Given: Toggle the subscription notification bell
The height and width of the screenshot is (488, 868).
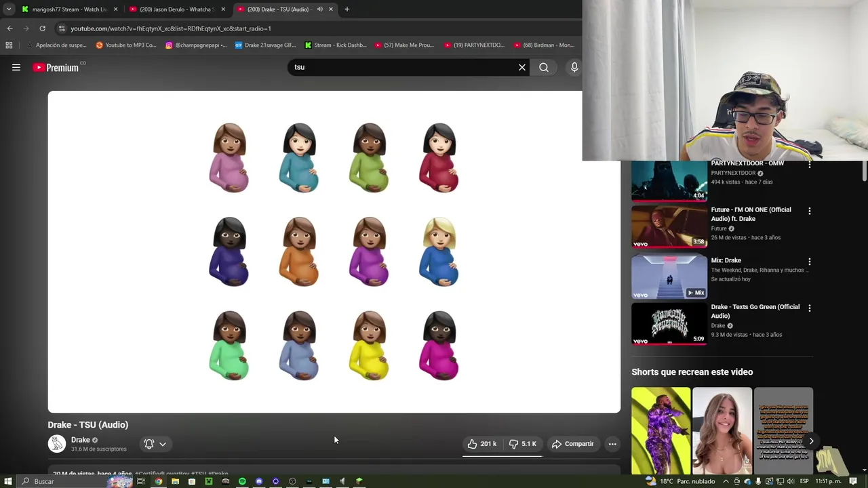Looking at the screenshot, I should click(x=149, y=444).
